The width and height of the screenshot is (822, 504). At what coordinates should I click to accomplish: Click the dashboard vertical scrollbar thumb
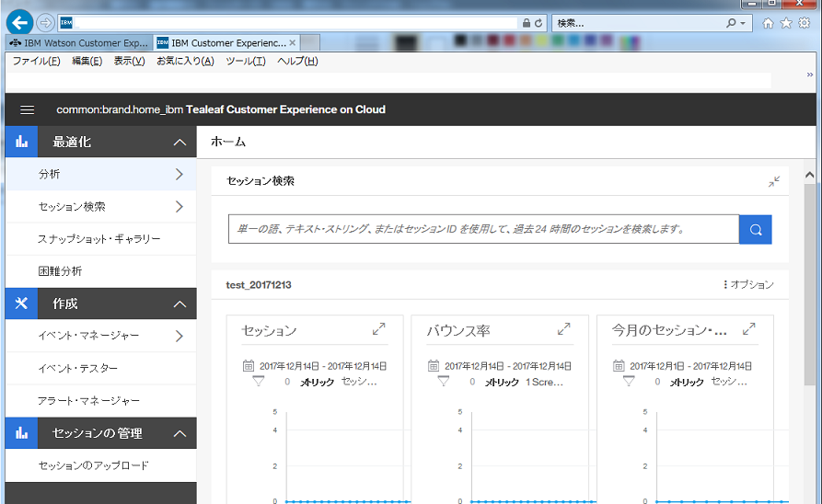(x=809, y=285)
